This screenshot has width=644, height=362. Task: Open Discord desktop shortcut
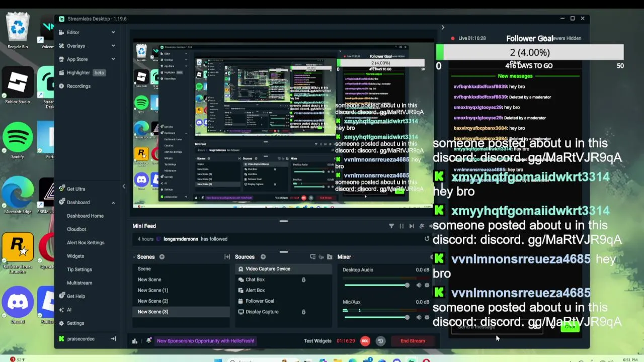[18, 304]
